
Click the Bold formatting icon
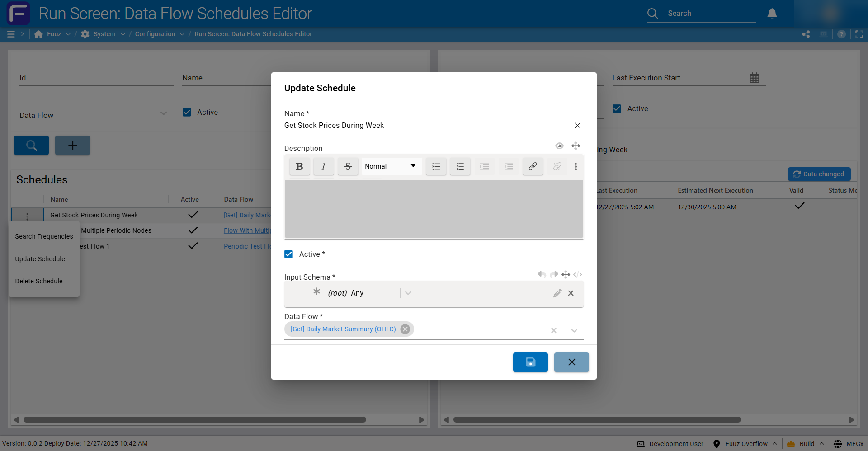pos(299,166)
